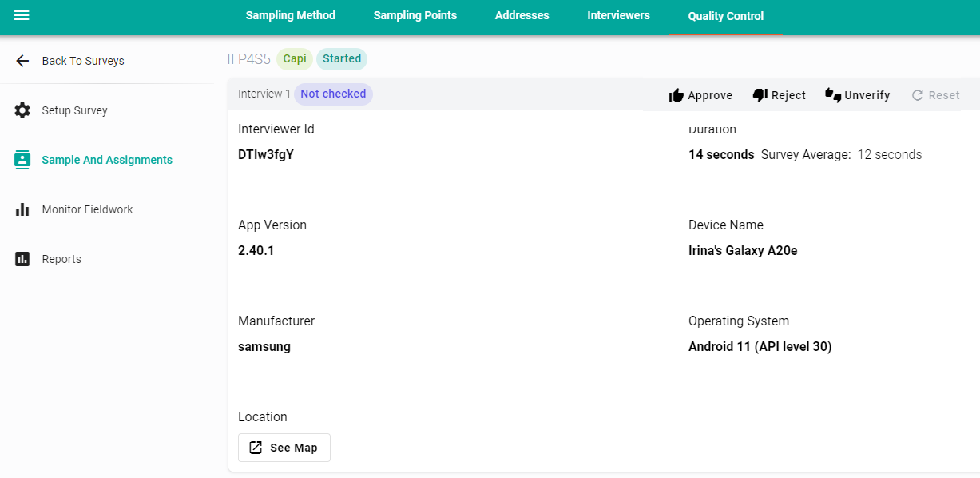This screenshot has width=980, height=478.
Task: Select the Interviewers tab
Action: (618, 16)
